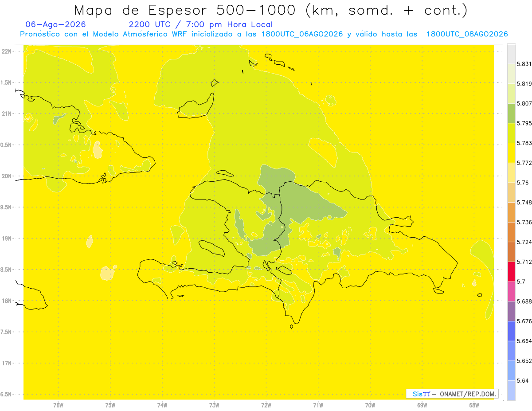Select the 74W longitude label
The image size is (532, 411).
(x=162, y=405)
